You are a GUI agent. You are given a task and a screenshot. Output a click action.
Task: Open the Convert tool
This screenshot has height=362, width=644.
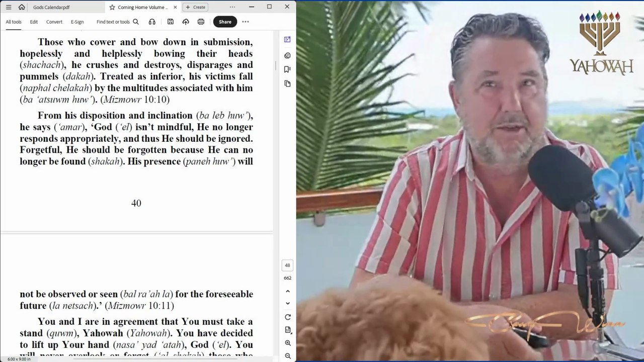(54, 22)
